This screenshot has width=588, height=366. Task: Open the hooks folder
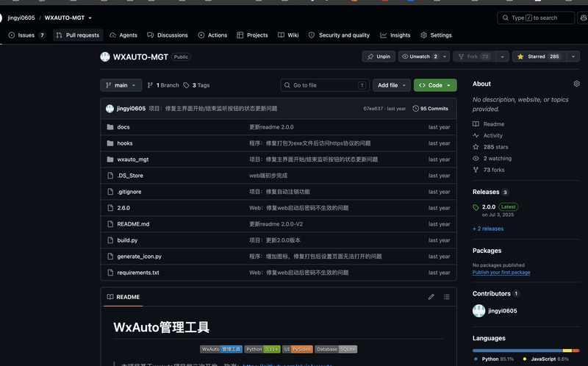click(125, 143)
